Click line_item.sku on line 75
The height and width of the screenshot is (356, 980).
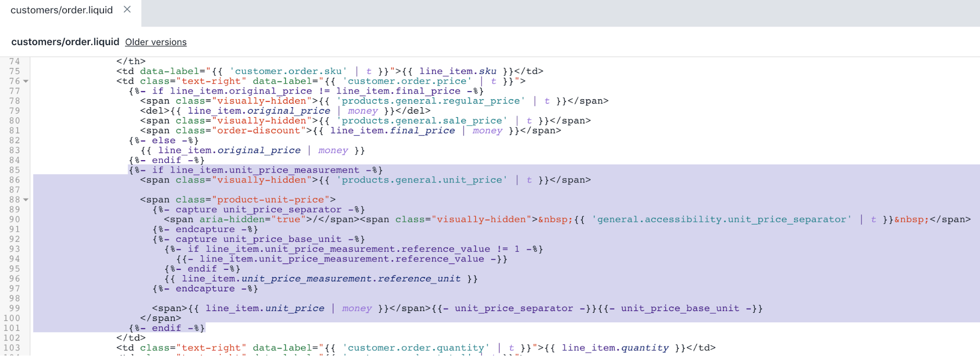pos(458,71)
